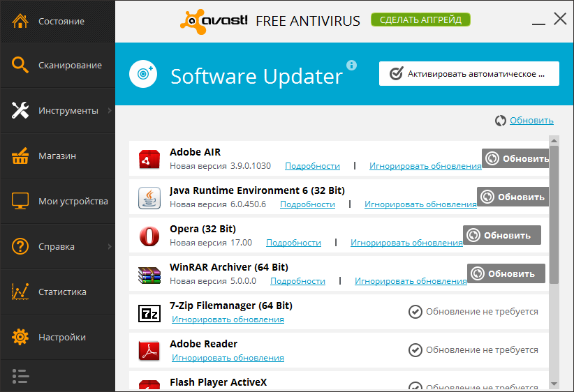
Task: Open Подробности for Java Runtime Environment
Action: tap(307, 204)
